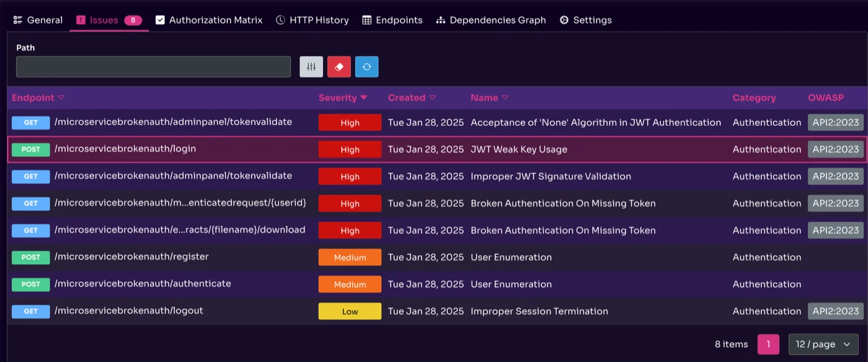Click the API2:2023 OWASP tag on the first row
Image resolution: width=868 pixels, height=362 pixels.
pyautogui.click(x=835, y=122)
